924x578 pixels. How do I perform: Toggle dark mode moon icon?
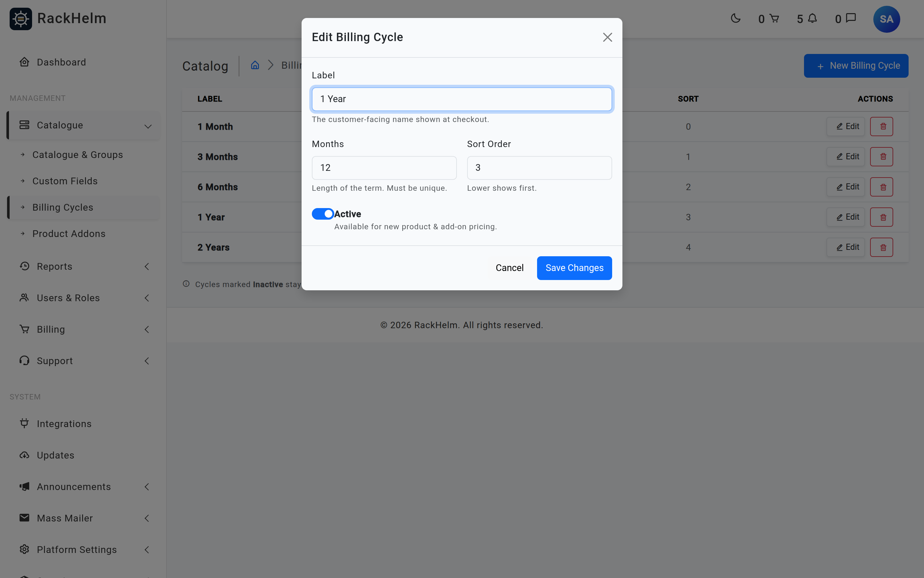(x=735, y=18)
